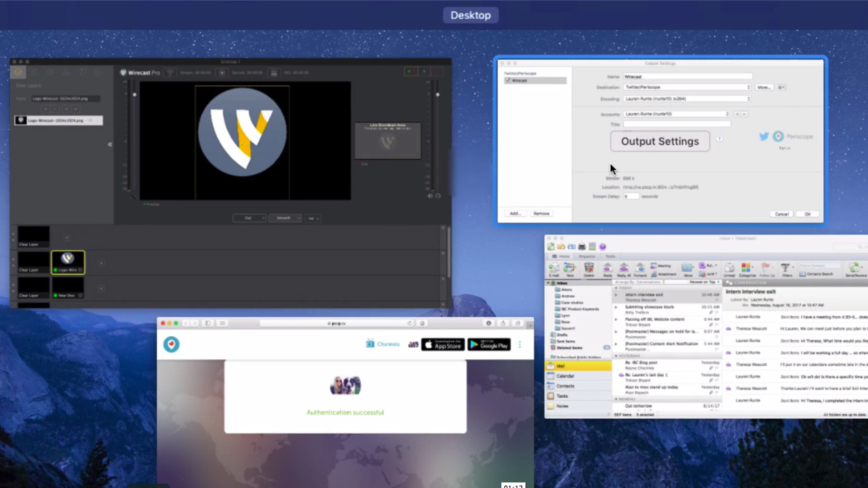Add a shot beside the Logo-Wire shot
This screenshot has width=868, height=488.
tap(101, 262)
